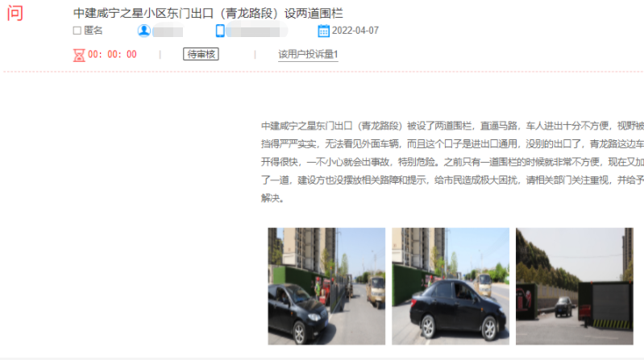Click the red 问 question icon
Screen dimensions: 644x360
tap(15, 13)
